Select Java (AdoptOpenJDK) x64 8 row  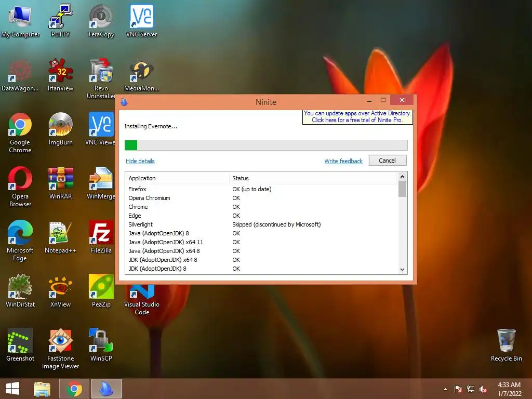pos(261,251)
